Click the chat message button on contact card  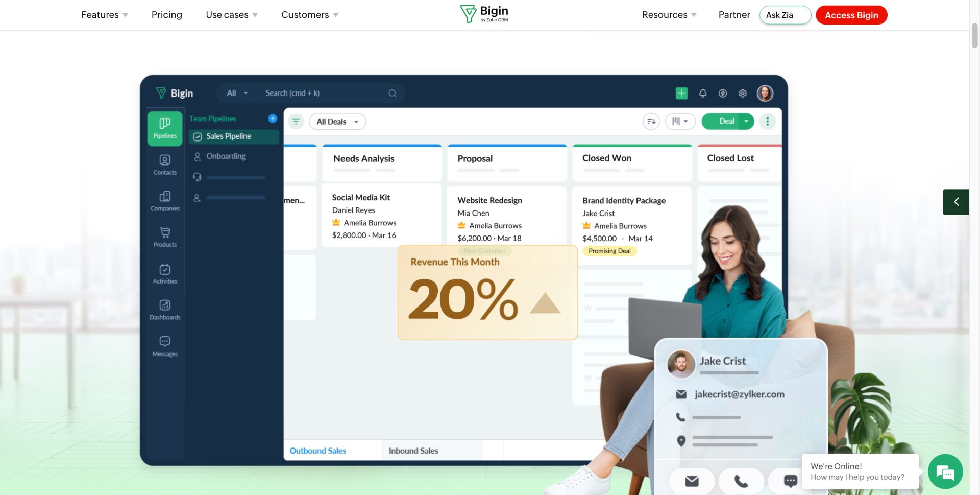(790, 481)
